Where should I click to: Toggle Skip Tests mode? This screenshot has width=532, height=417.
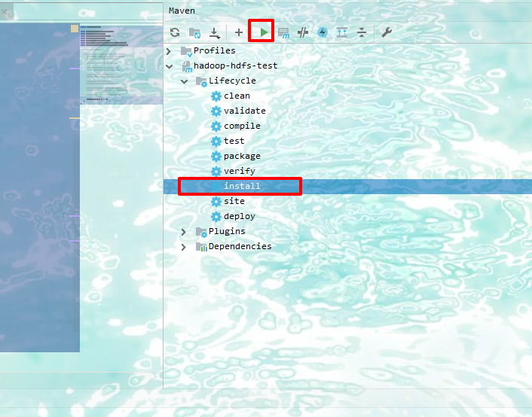pyautogui.click(x=303, y=32)
